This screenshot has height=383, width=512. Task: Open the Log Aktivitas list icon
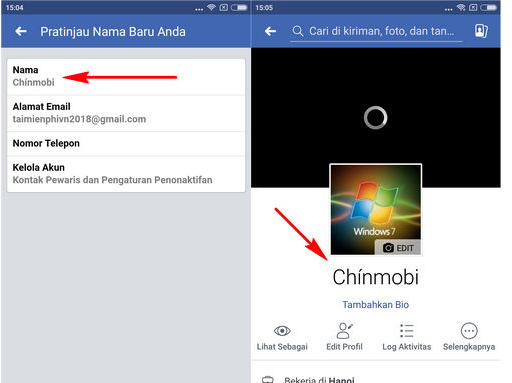click(x=407, y=330)
